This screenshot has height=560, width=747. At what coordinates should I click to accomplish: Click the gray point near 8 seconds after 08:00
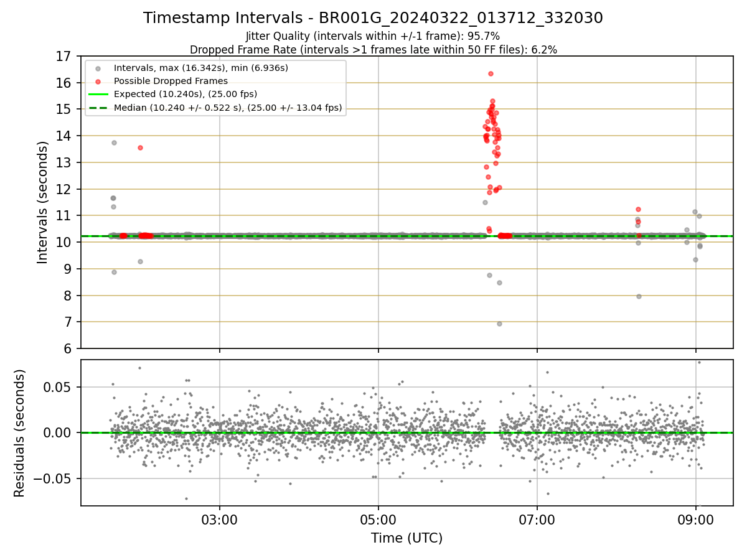[639, 296]
